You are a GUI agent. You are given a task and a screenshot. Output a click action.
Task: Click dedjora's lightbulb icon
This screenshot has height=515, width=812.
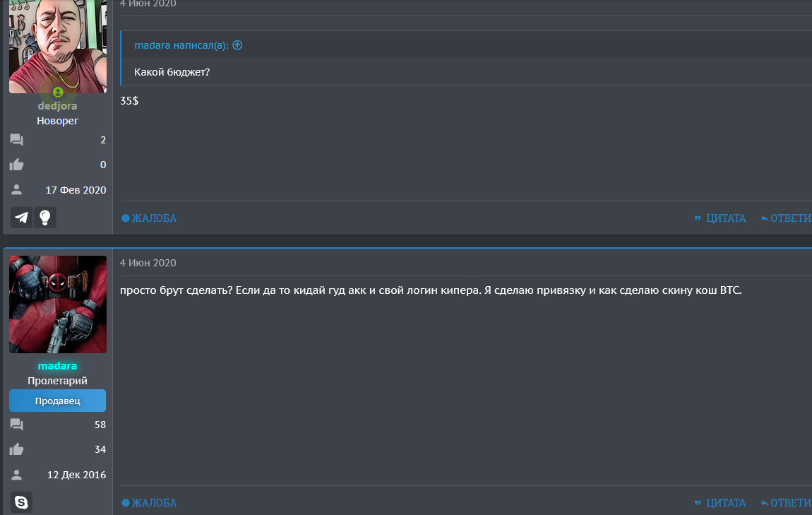point(45,218)
